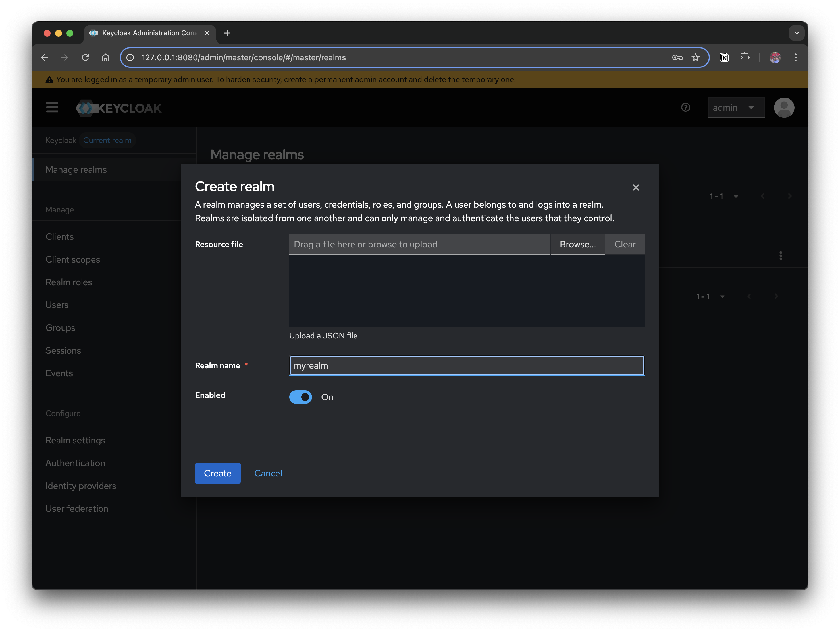
Task: Reload the page
Action: tap(85, 57)
